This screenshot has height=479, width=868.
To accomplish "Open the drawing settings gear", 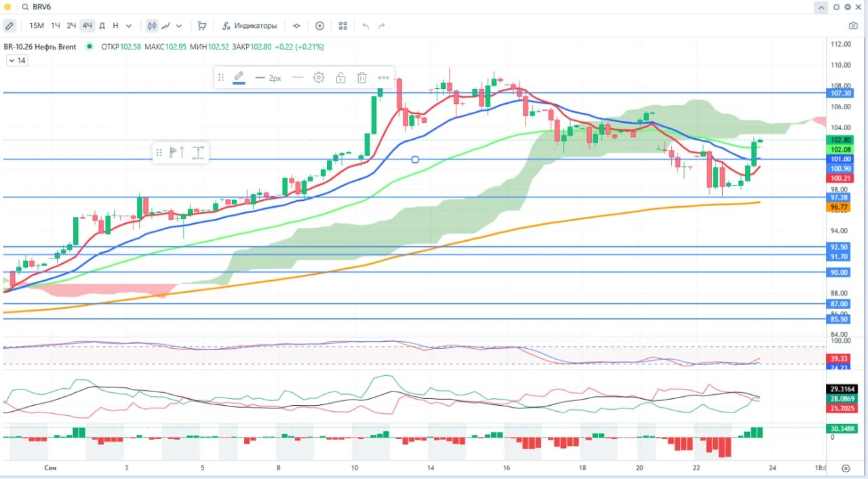I will coord(319,77).
